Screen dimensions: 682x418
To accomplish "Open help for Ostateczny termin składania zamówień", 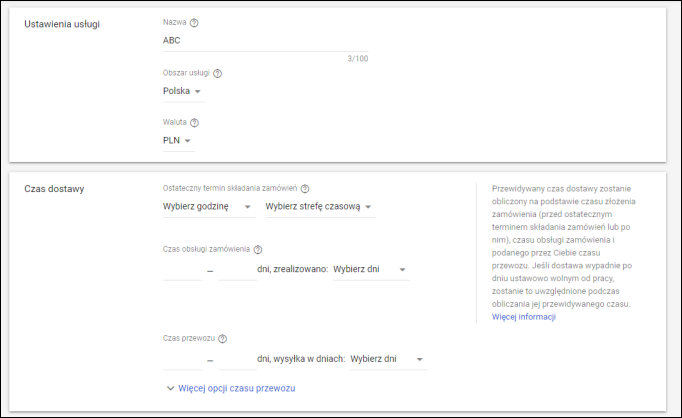I will coord(305,188).
